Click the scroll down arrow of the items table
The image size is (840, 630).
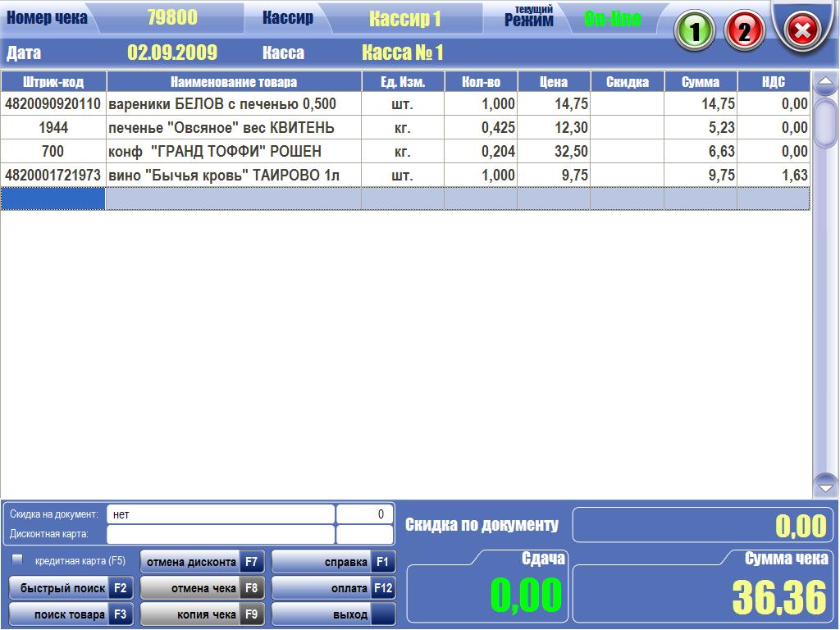825,486
